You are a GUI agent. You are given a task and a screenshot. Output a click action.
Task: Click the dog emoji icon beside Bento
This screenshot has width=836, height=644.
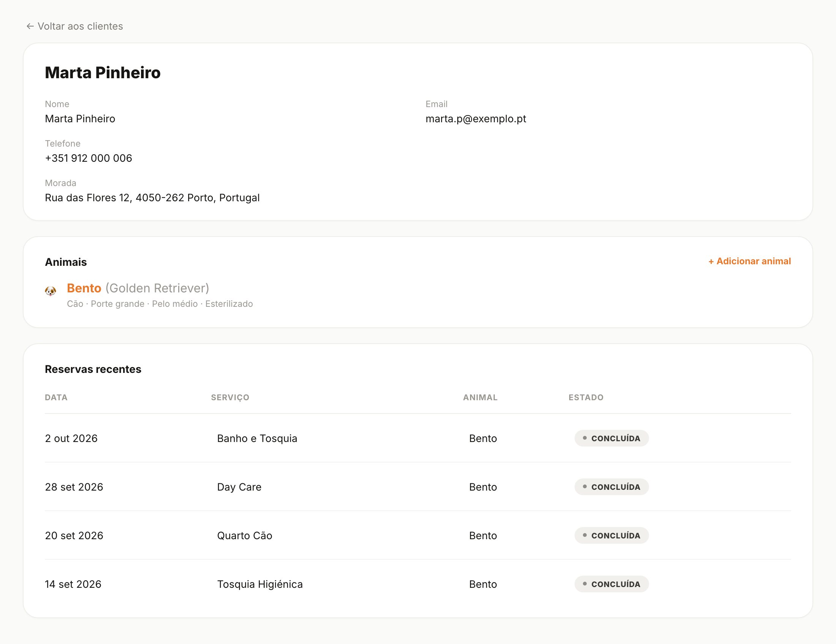coord(51,291)
